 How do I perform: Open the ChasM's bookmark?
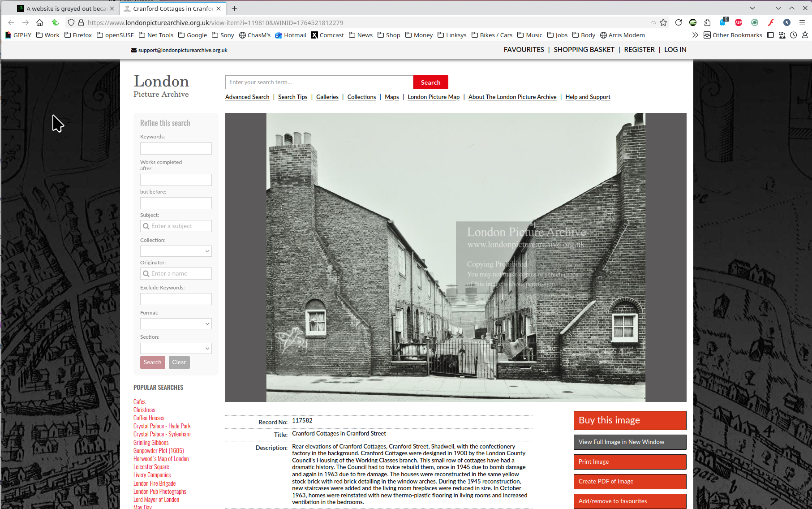point(255,35)
